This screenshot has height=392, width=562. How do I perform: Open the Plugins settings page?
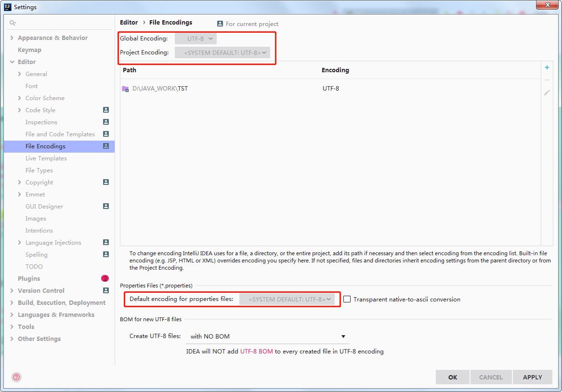tap(29, 278)
